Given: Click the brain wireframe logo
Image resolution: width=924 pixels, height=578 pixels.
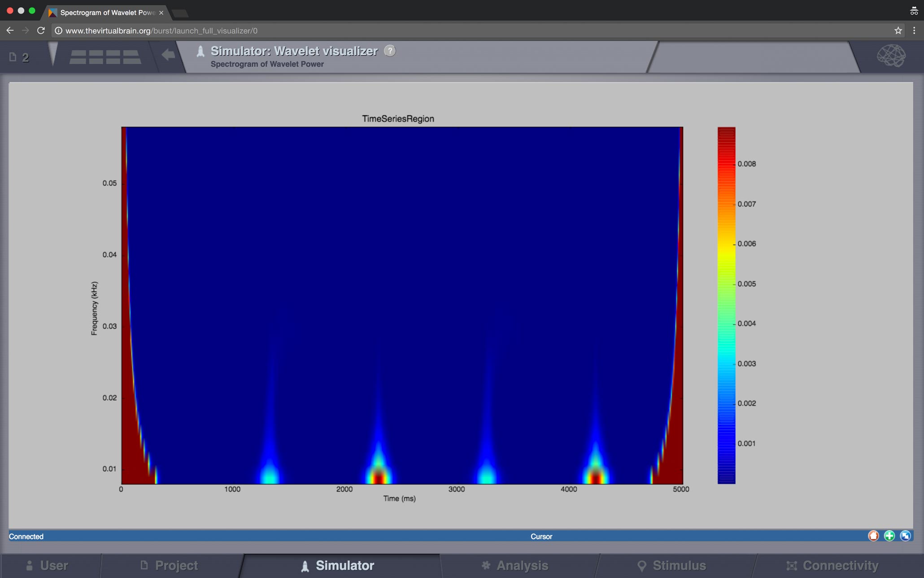Looking at the screenshot, I should [x=891, y=56].
